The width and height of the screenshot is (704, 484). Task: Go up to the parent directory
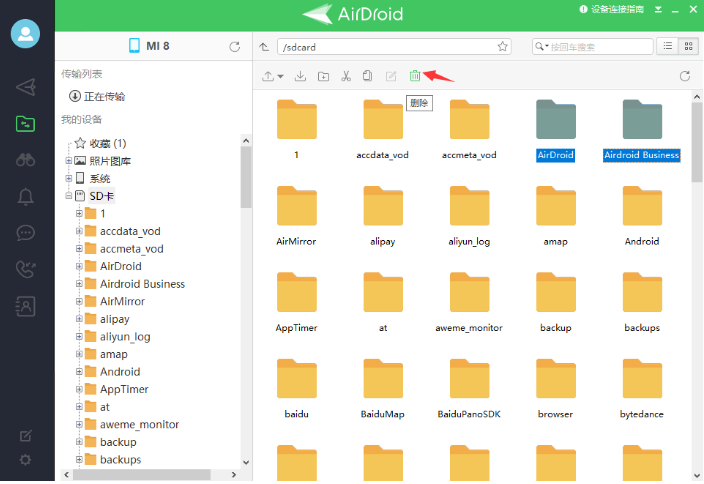pos(264,47)
